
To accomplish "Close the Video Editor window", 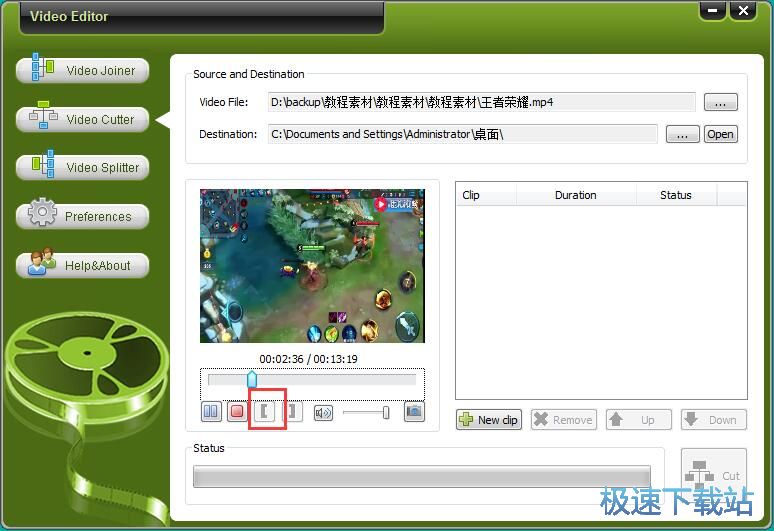I will [x=743, y=10].
